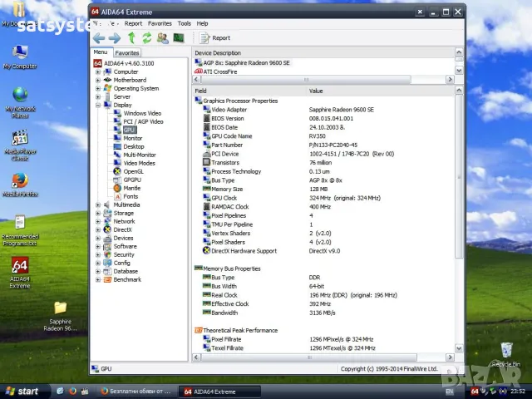Click the green Up arrow toolbar icon
Image resolution: width=532 pixels, height=399 pixels.
131,38
